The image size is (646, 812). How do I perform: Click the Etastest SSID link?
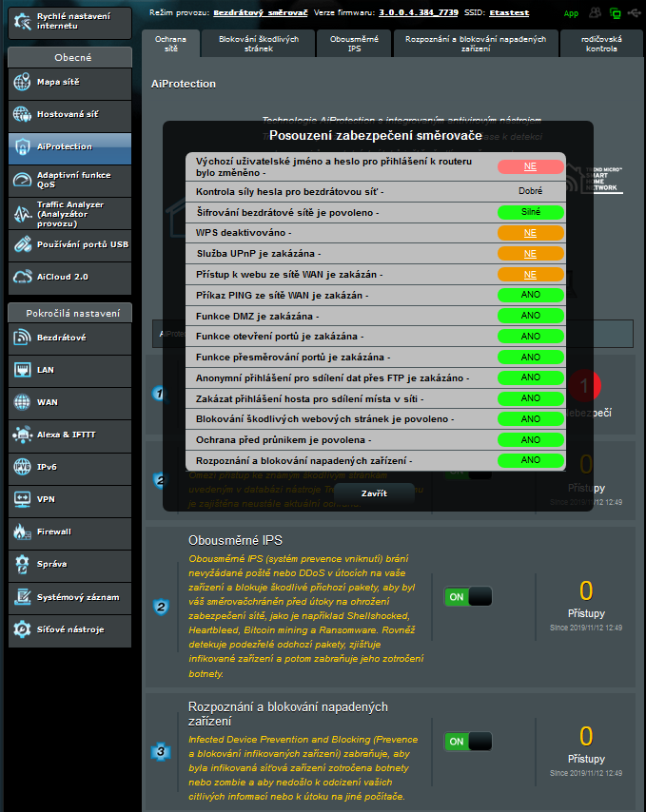point(508,13)
